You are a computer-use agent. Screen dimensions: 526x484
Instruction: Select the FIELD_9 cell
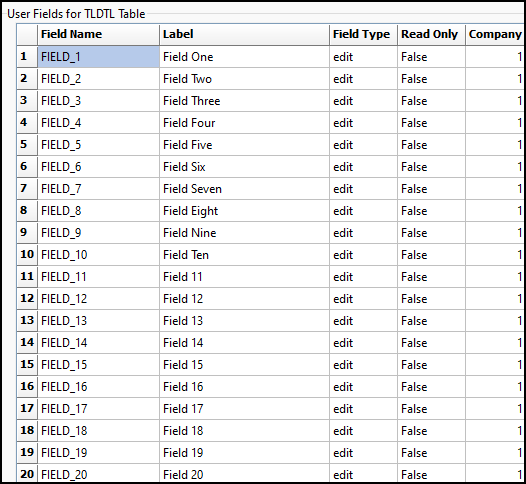pos(98,232)
